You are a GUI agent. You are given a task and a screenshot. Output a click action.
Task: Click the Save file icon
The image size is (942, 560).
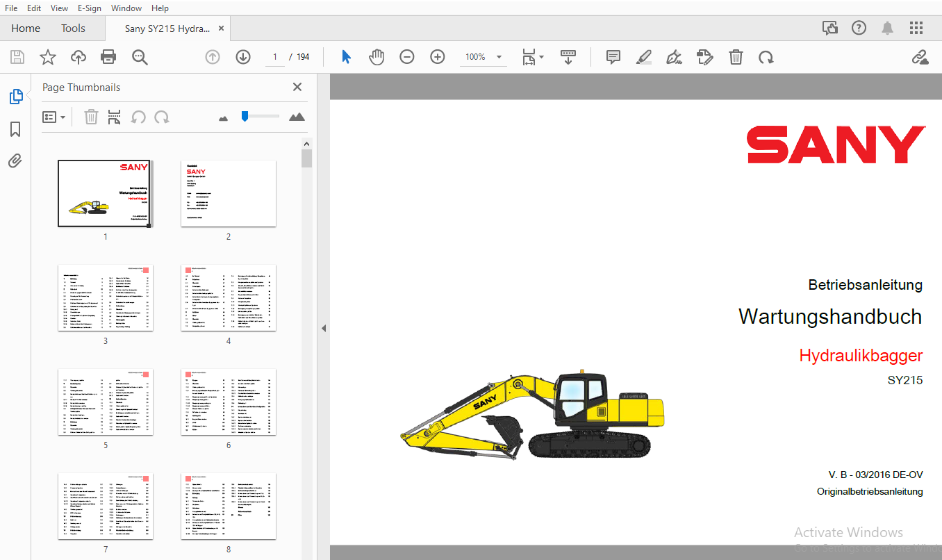(x=17, y=57)
